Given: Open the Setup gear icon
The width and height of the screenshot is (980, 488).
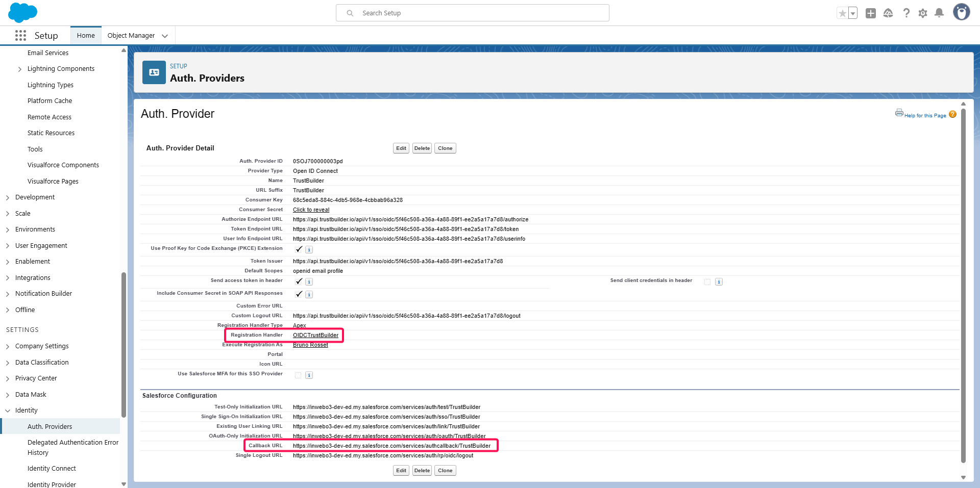Looking at the screenshot, I should coord(923,13).
